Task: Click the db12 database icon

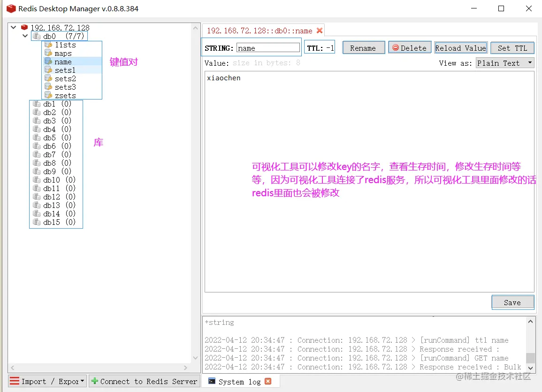Action: pyautogui.click(x=36, y=197)
